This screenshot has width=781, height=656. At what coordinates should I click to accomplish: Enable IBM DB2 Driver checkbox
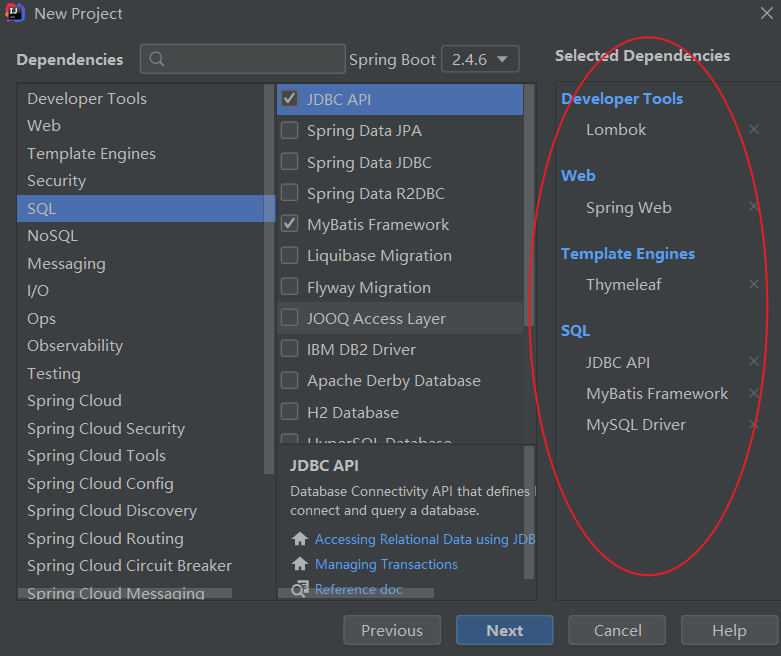click(289, 349)
